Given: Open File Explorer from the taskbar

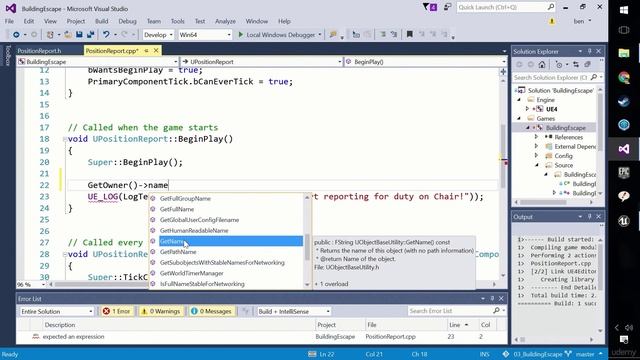Looking at the screenshot, I should tap(624, 53).
